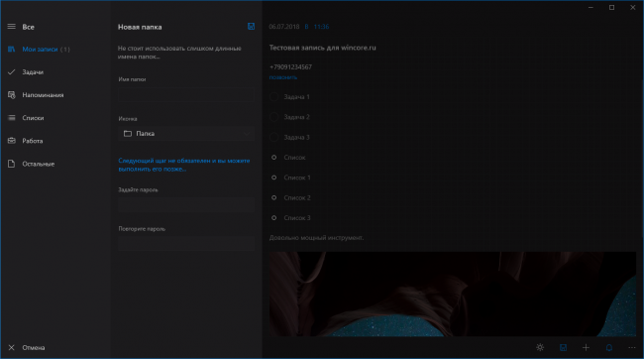Open the Иконка dropdown showing Папка
Screen dimensions: 644x359
click(186, 134)
